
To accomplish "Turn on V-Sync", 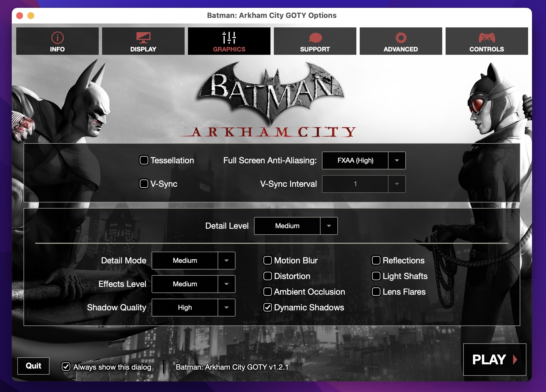I will coord(144,184).
